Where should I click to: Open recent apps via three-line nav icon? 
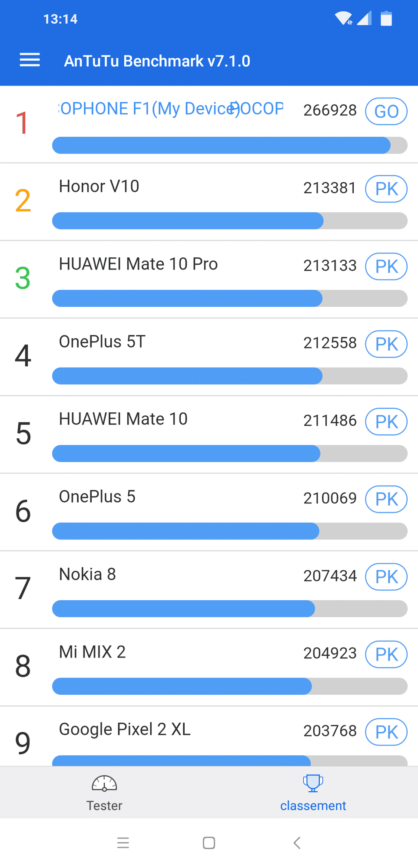click(123, 843)
